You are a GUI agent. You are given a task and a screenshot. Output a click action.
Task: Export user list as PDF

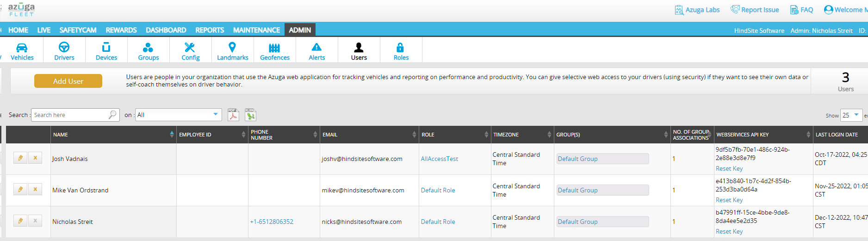click(x=233, y=115)
